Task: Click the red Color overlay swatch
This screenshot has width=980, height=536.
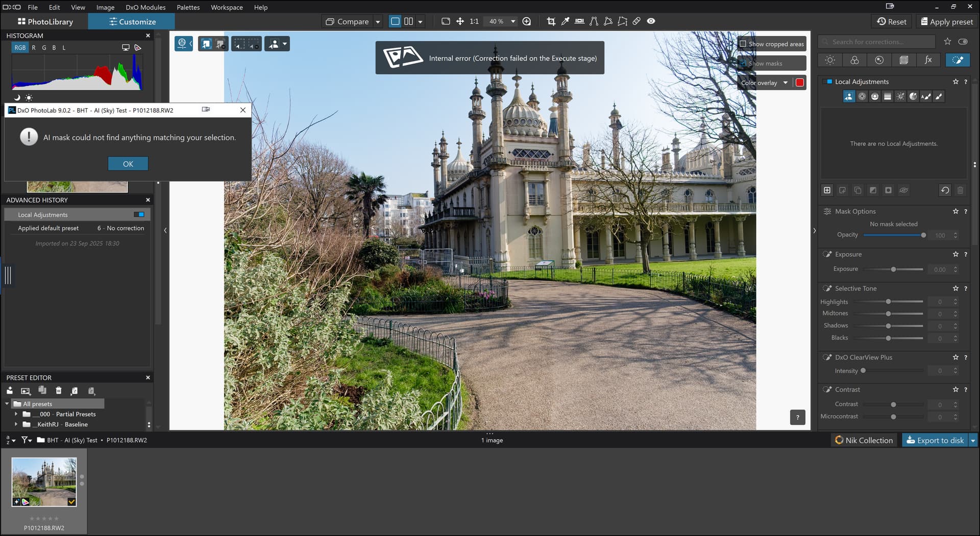Action: (800, 83)
